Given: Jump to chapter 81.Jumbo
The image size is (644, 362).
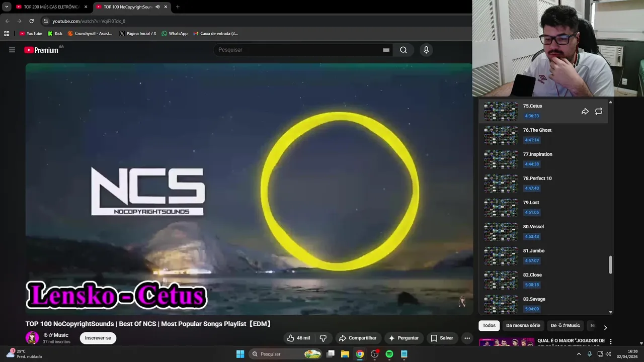Looking at the screenshot, I should [x=543, y=256].
